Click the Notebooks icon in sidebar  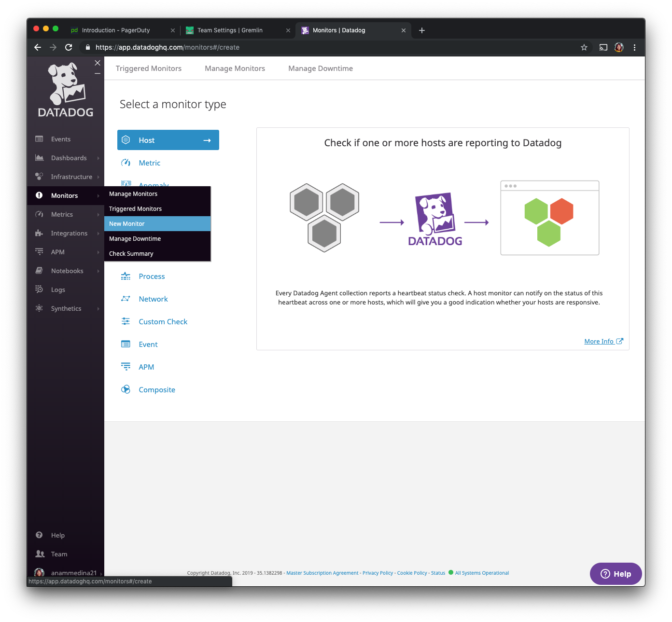39,271
